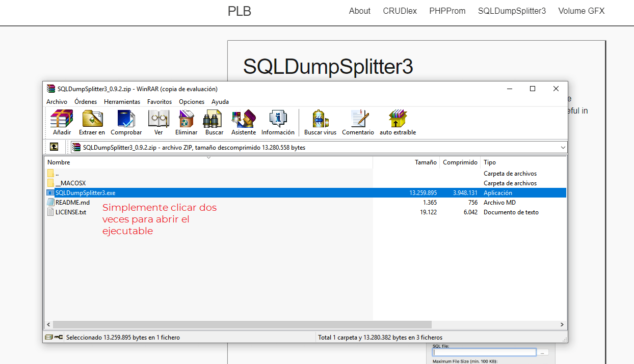Click the Archivo MD type cell
The image size is (634, 364).
[499, 203]
